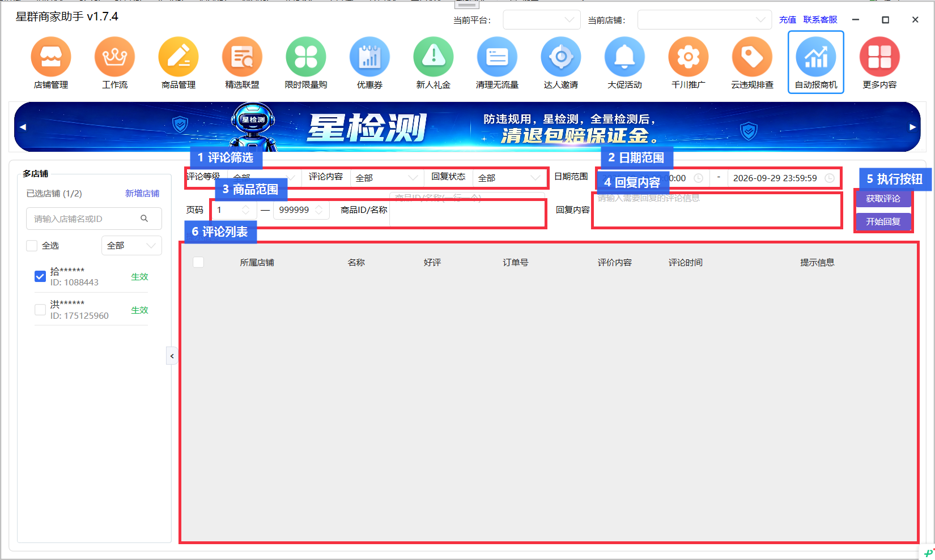935x560 pixels.
Task: Click the 获取评论 button
Action: pos(883,199)
